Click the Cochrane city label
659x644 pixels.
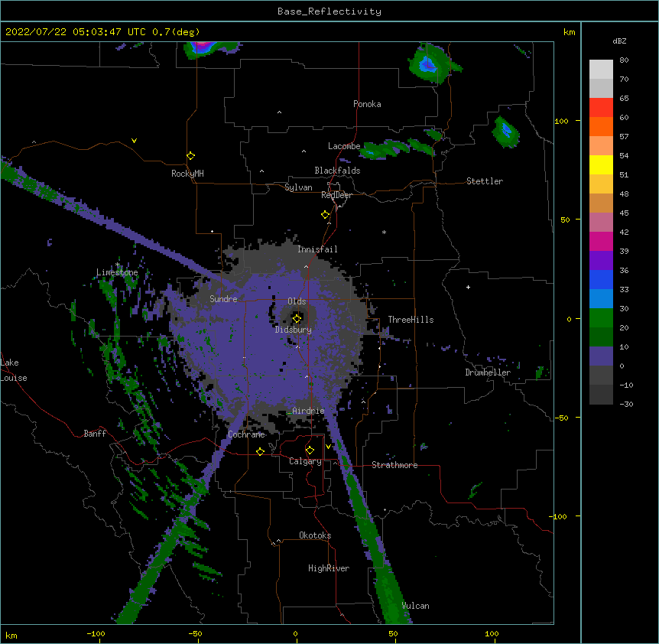coord(246,434)
